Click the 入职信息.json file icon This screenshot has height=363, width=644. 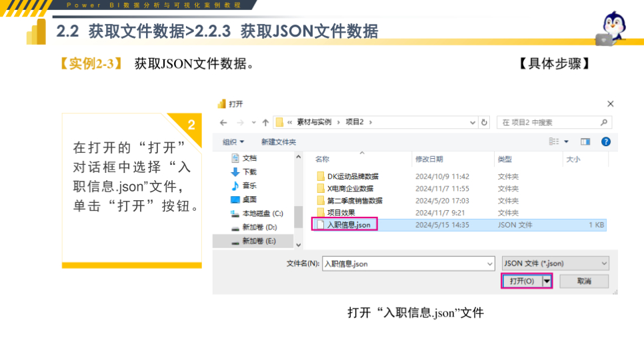(321, 225)
